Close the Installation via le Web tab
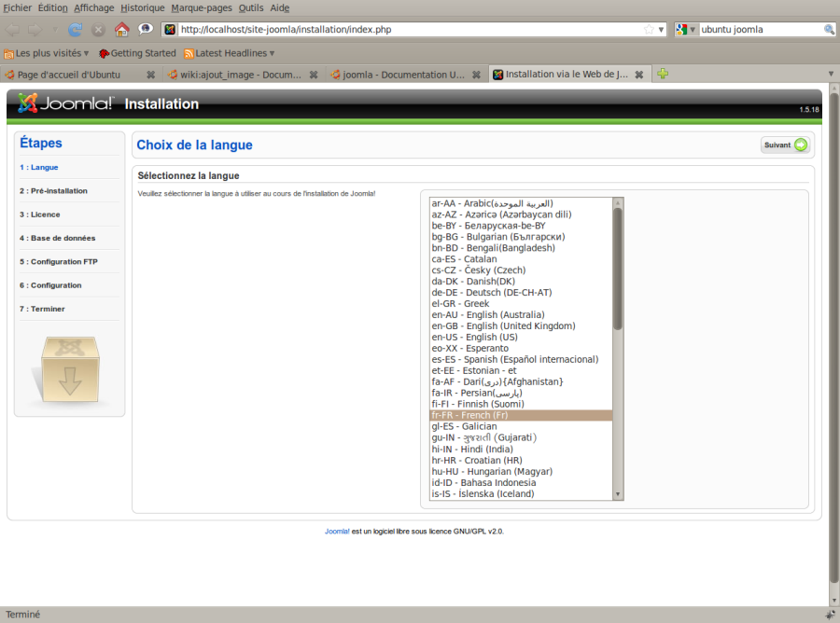This screenshot has height=623, width=840. click(x=639, y=75)
